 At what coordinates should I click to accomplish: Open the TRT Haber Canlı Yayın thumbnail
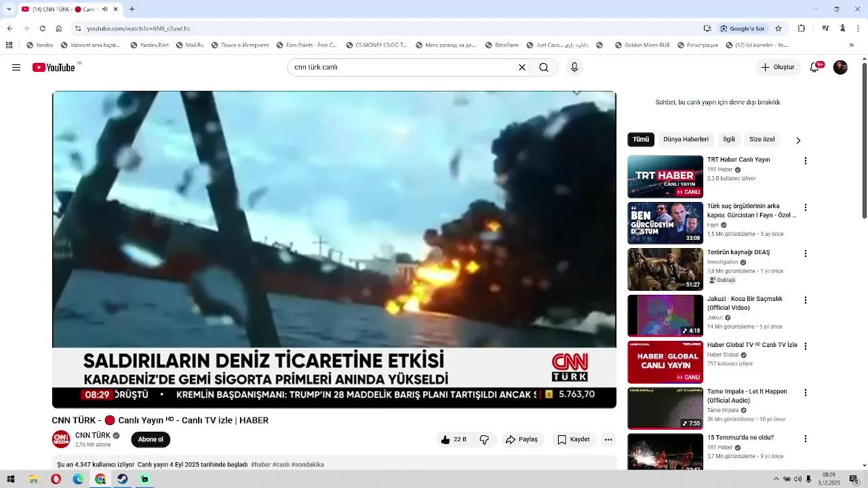tap(665, 176)
